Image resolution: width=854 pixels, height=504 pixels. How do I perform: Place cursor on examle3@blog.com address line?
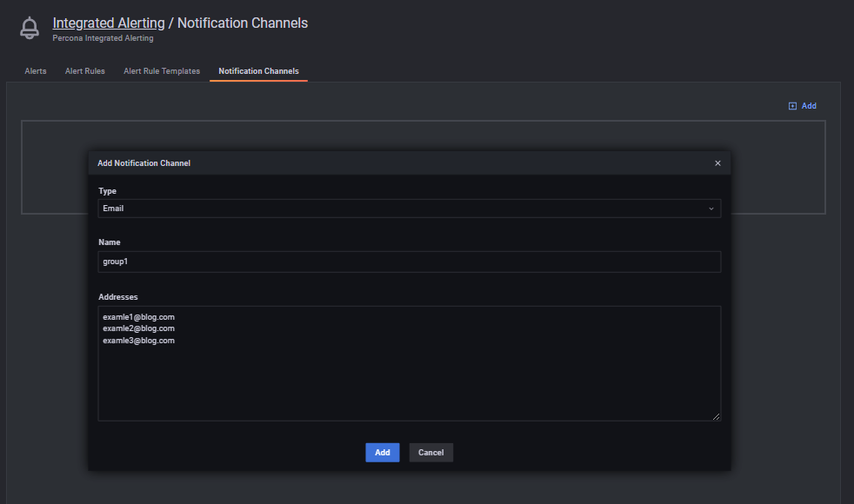pos(139,341)
